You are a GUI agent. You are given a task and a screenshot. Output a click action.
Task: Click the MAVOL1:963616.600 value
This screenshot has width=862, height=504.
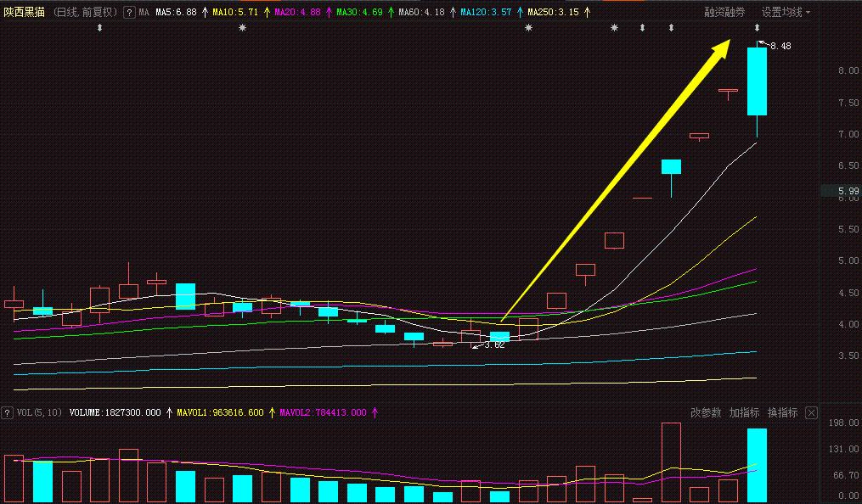pos(220,413)
